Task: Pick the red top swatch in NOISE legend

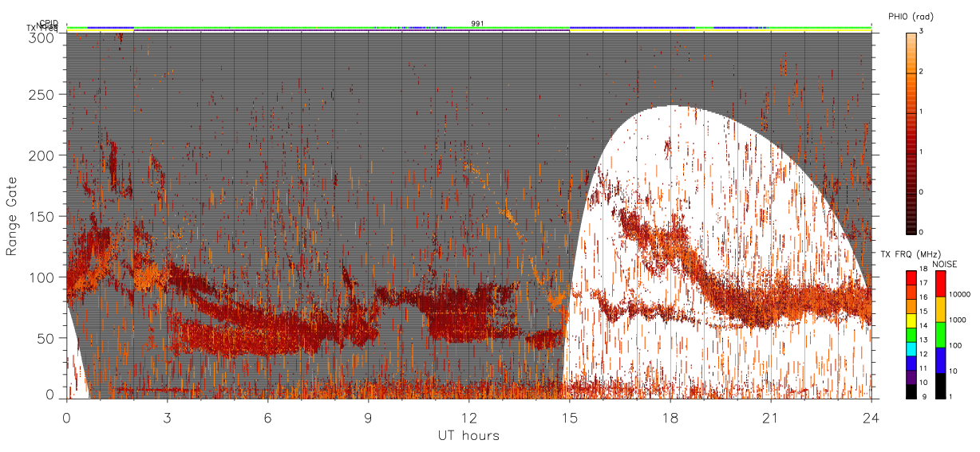Action: click(940, 283)
